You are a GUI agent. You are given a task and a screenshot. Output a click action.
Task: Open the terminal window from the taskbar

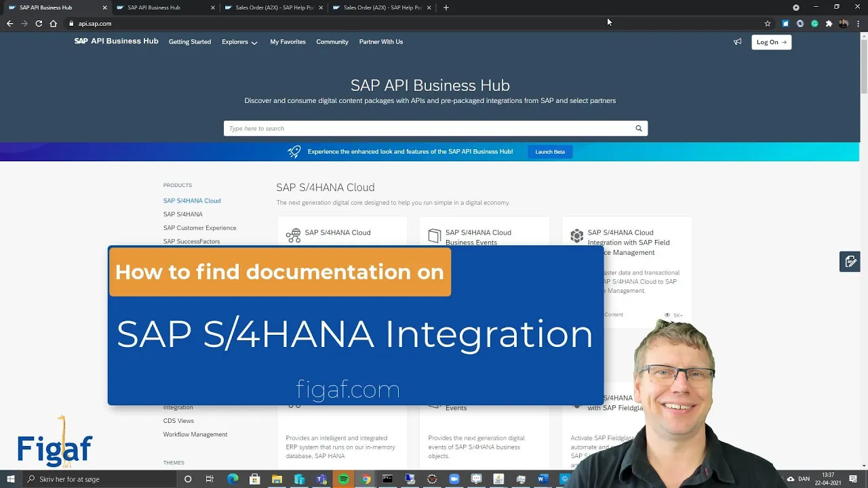click(388, 479)
